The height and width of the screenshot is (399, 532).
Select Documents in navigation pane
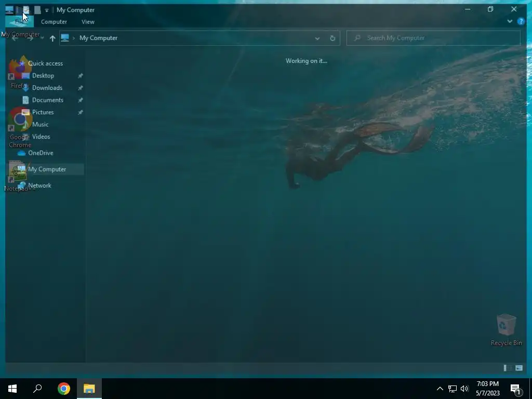47,100
